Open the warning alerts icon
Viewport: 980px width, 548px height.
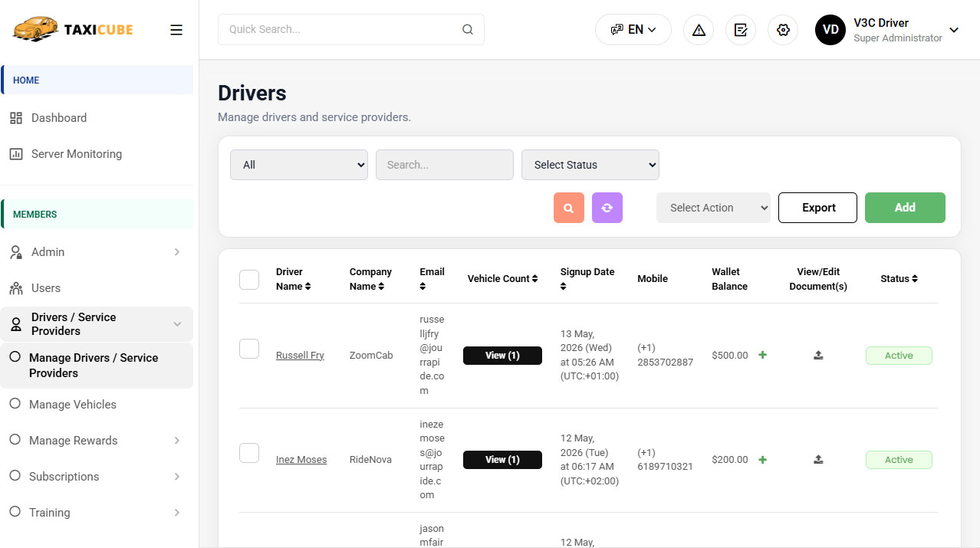pos(699,30)
